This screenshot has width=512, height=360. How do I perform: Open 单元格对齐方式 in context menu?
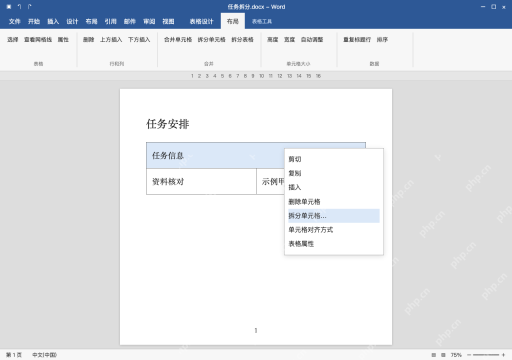coord(334,230)
